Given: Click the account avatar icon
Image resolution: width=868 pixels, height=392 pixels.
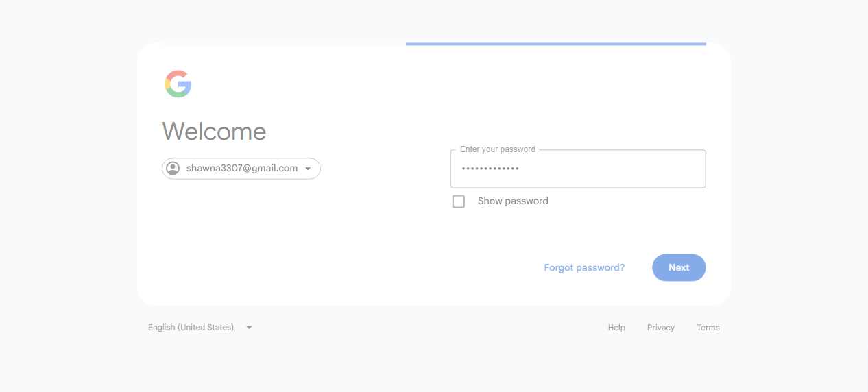Looking at the screenshot, I should (x=173, y=169).
